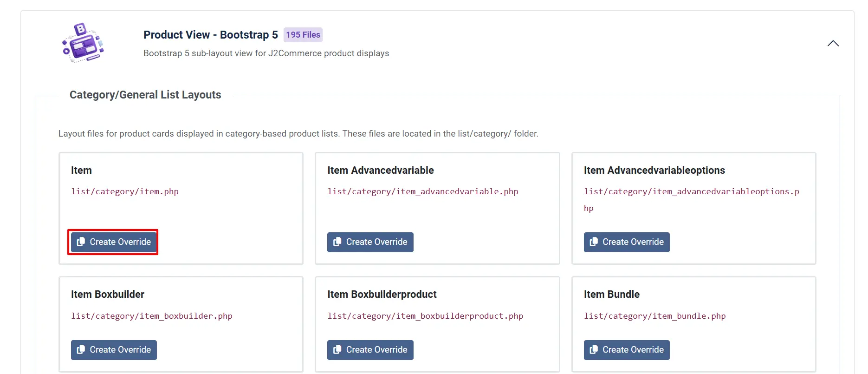The width and height of the screenshot is (868, 374).
Task: Select the list/category/item_boxbuilder.php path
Action: click(152, 316)
